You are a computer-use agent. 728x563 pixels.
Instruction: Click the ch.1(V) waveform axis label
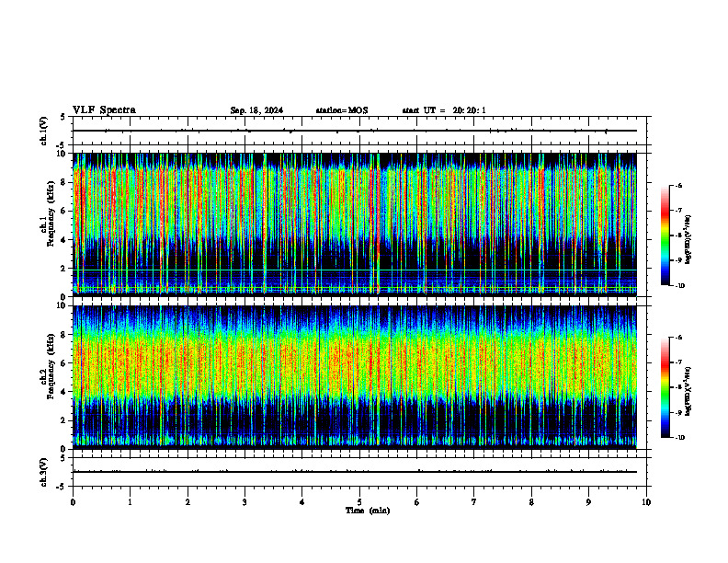[x=44, y=131]
